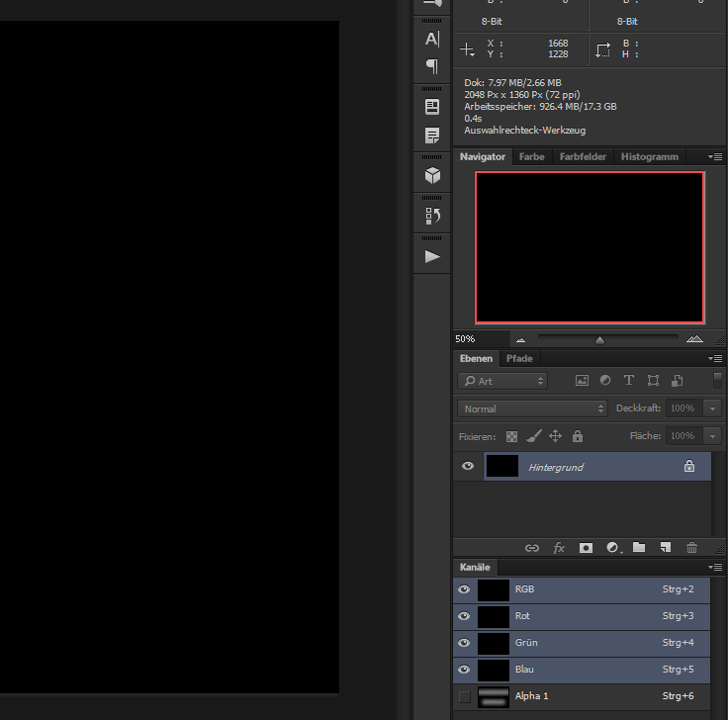Open the Normal blend mode dropdown
This screenshot has height=720, width=728.
pyautogui.click(x=533, y=408)
